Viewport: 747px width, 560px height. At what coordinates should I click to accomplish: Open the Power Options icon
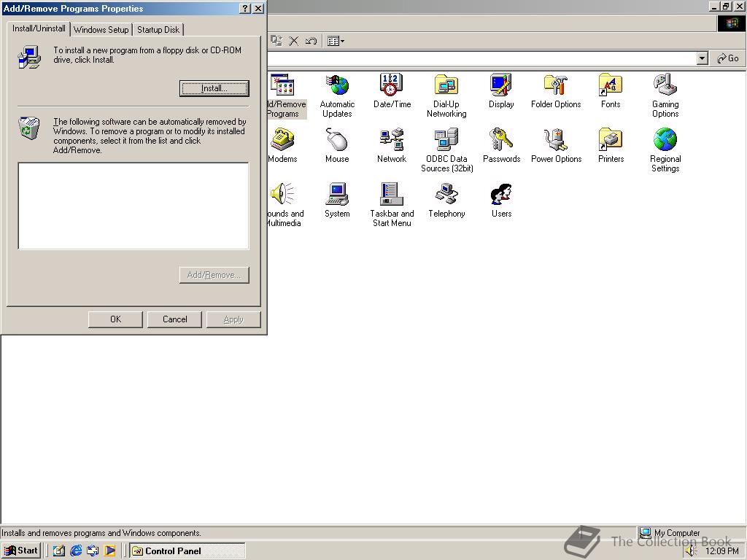coord(556,146)
